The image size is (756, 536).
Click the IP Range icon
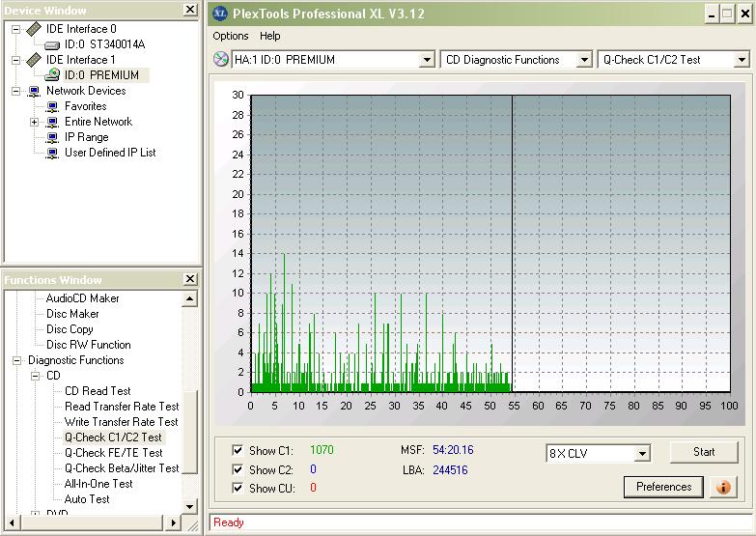click(52, 137)
